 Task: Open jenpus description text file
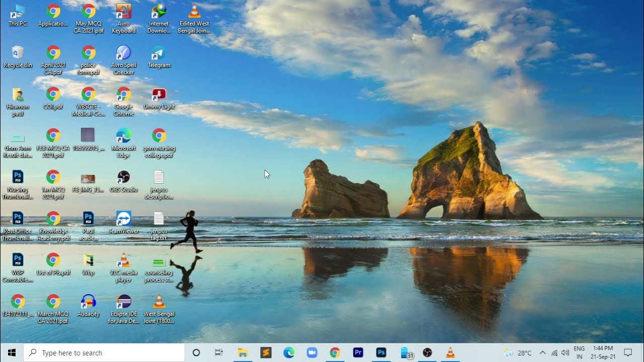[159, 185]
